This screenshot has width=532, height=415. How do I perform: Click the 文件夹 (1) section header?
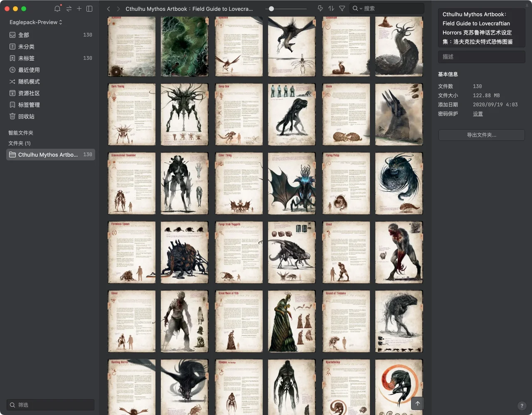20,143
